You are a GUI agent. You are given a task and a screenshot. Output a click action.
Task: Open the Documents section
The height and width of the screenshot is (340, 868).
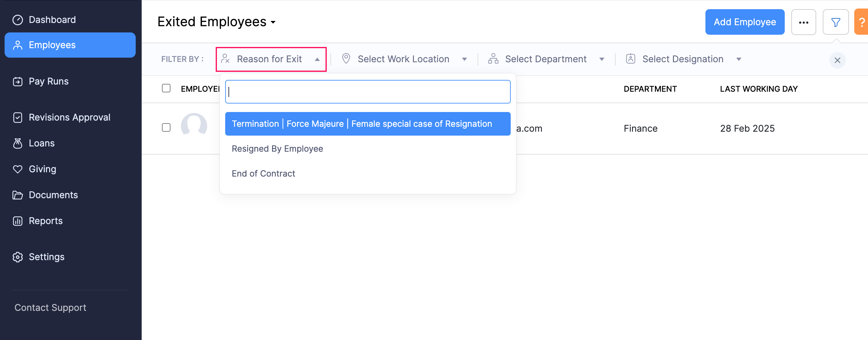(53, 195)
